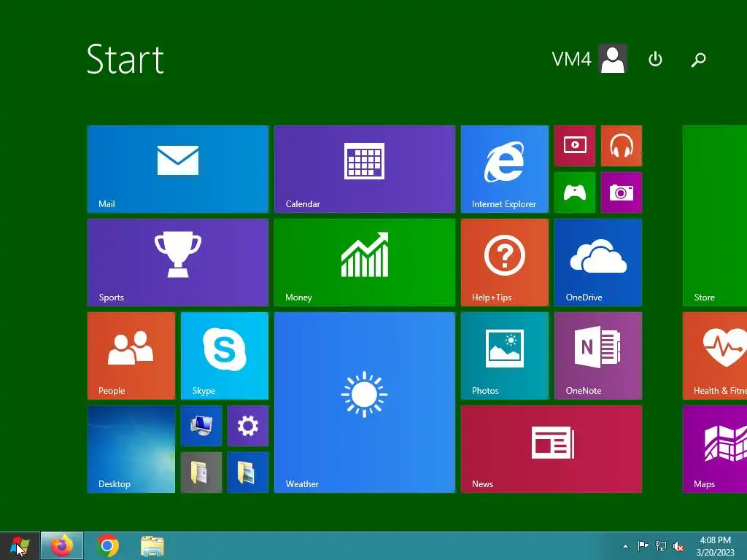The image size is (747, 560).
Task: Show hidden system tray icons arrow
Action: pyautogui.click(x=625, y=546)
